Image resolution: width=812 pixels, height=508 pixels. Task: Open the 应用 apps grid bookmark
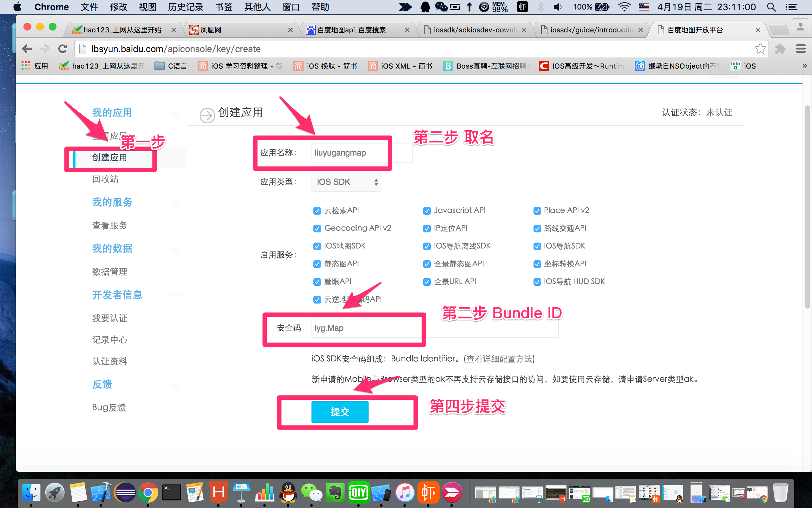click(35, 66)
